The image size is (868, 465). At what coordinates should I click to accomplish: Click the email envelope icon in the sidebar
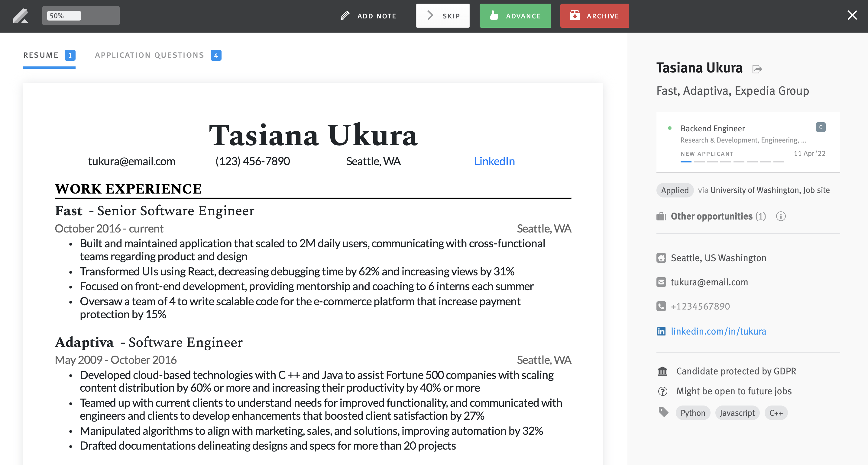tap(662, 282)
